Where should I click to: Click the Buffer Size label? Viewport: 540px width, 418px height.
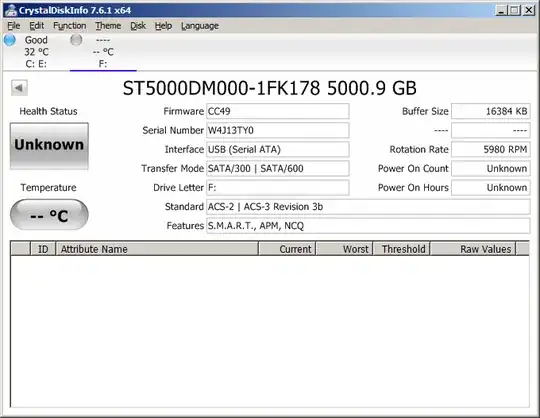425,111
